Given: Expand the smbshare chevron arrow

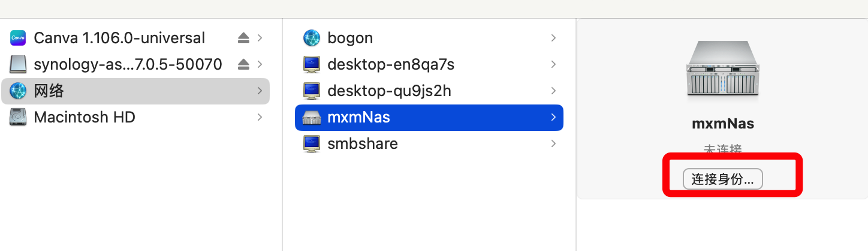Looking at the screenshot, I should [x=553, y=144].
